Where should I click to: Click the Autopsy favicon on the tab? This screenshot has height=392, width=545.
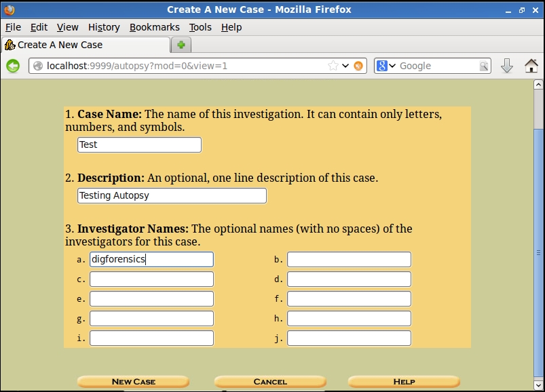tap(10, 45)
